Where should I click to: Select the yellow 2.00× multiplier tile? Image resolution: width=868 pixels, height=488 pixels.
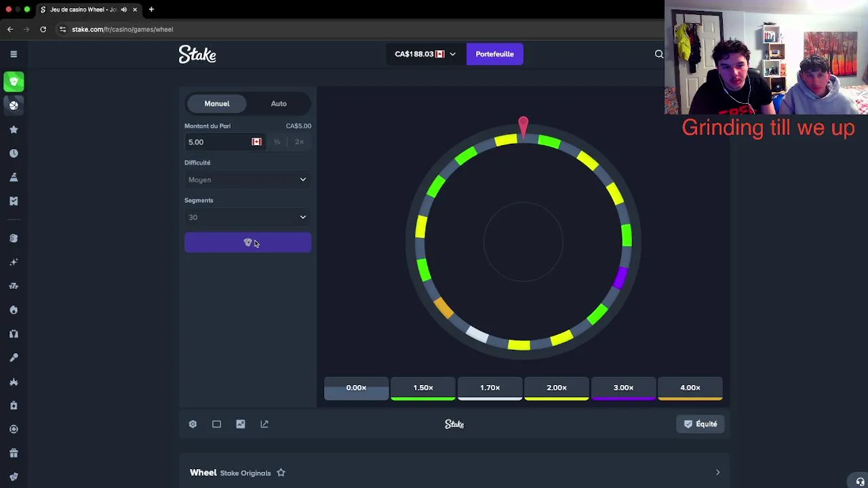click(x=557, y=388)
